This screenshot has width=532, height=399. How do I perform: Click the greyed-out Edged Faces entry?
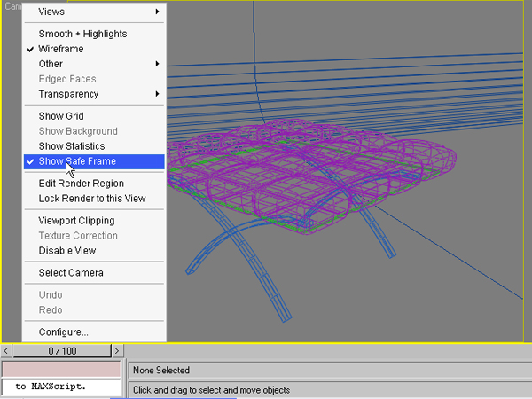[x=94, y=79]
